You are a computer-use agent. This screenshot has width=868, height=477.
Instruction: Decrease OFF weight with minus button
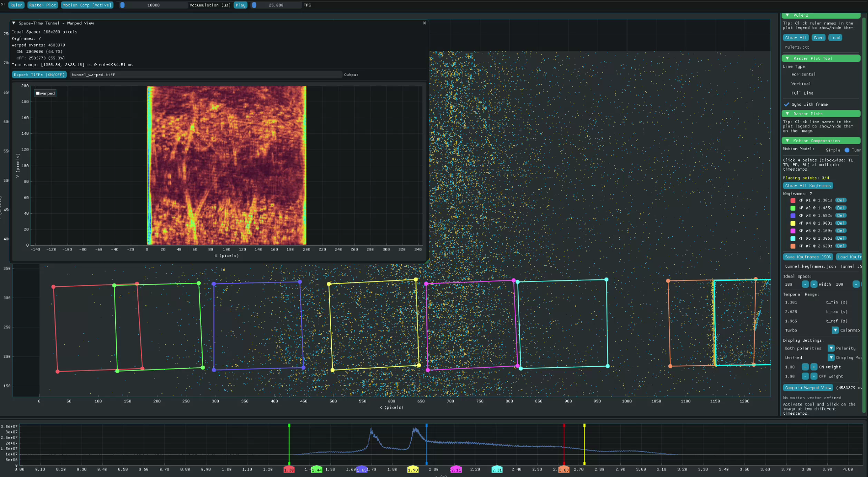(x=805, y=377)
